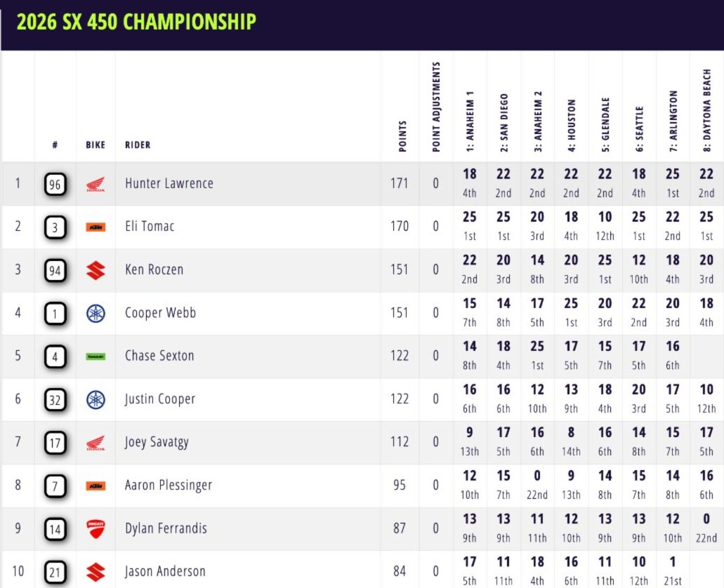The image size is (724, 588).
Task: Click Ken Roczen's Suzuki bike logo
Action: click(96, 270)
